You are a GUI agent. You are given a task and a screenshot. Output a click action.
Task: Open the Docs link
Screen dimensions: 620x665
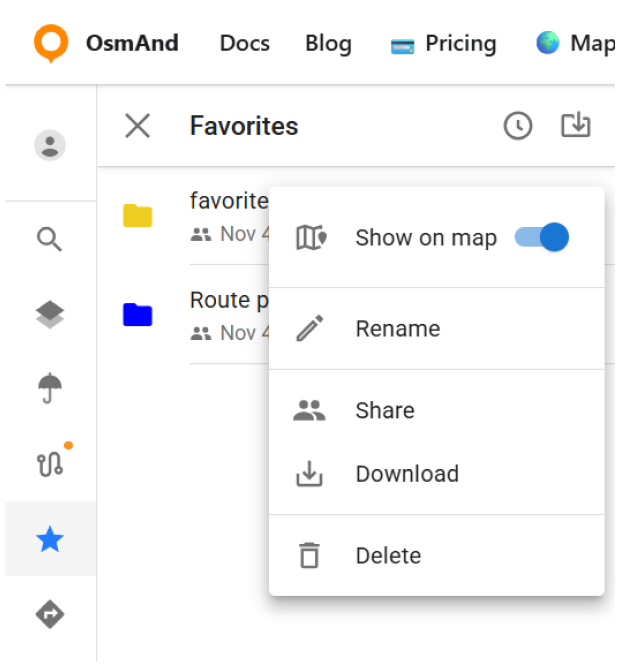[245, 44]
